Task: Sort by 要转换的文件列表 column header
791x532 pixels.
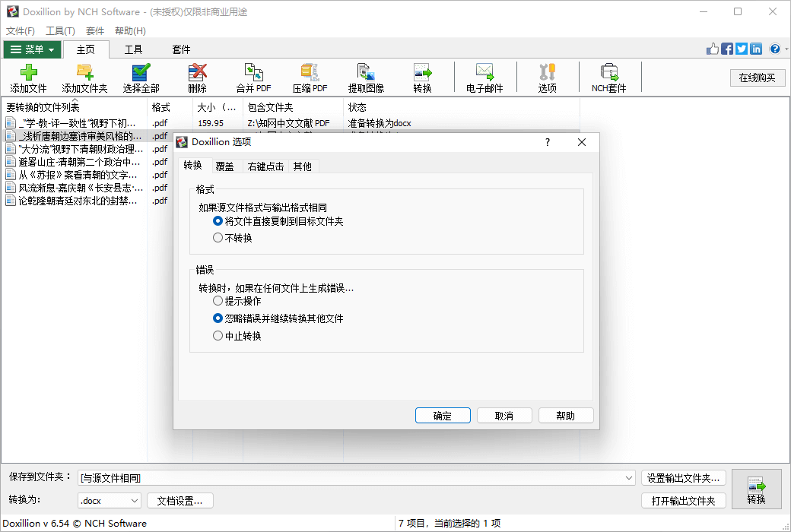Action: click(x=75, y=107)
